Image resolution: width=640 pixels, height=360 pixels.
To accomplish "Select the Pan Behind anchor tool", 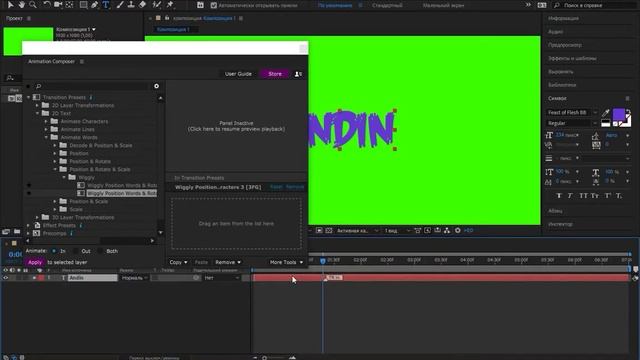I will 69,5.
